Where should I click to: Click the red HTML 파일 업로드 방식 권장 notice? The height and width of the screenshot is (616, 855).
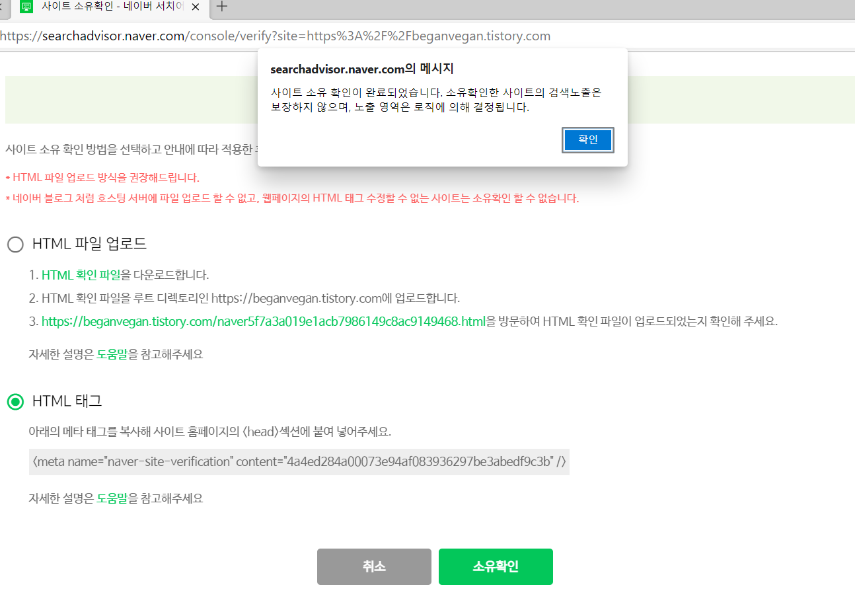(x=102, y=177)
